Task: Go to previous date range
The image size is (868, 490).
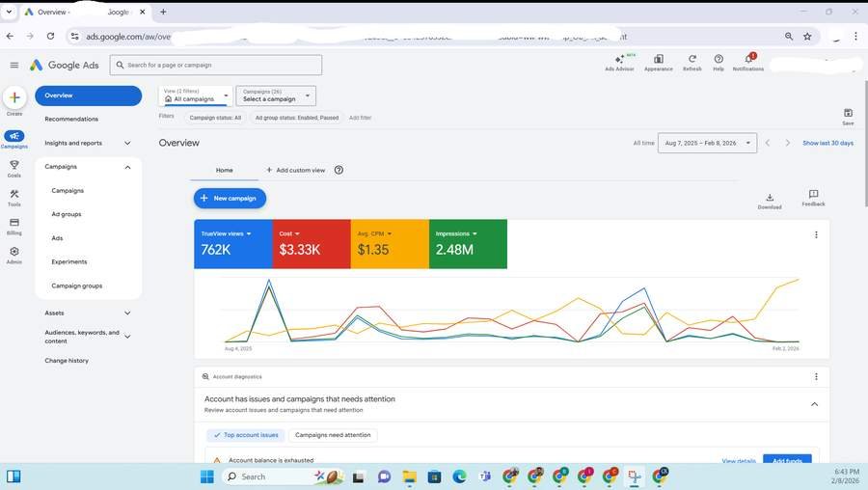Action: tap(768, 143)
